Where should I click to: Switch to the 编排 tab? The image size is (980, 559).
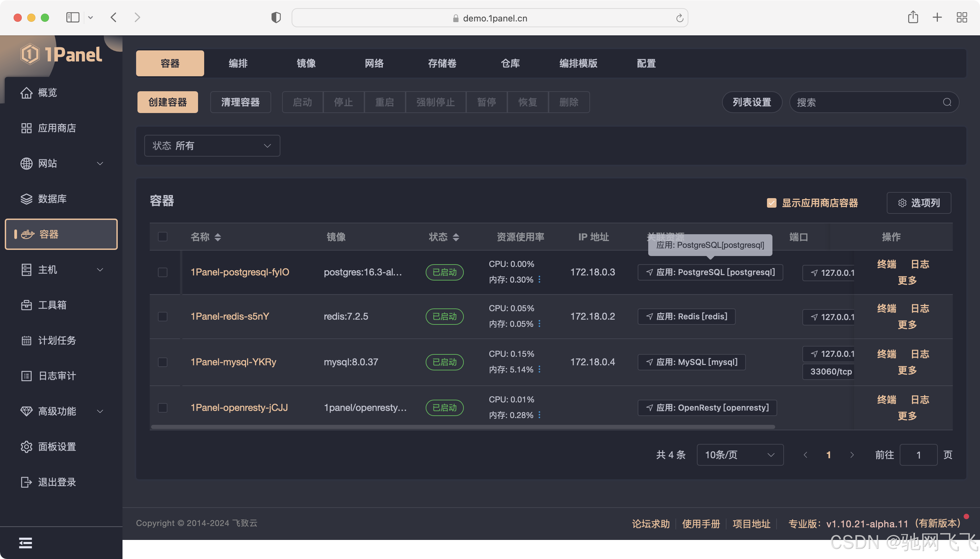238,63
